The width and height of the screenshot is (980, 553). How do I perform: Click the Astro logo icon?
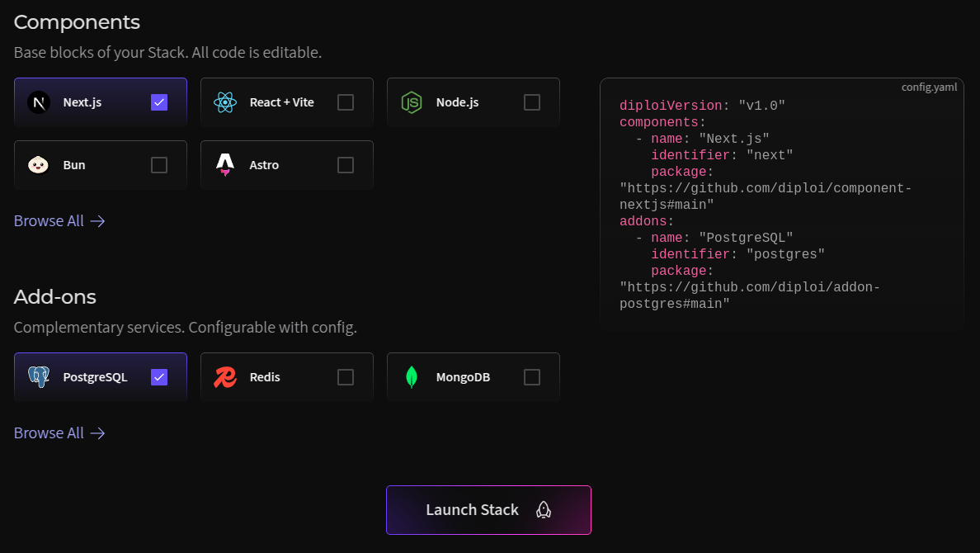pos(225,164)
